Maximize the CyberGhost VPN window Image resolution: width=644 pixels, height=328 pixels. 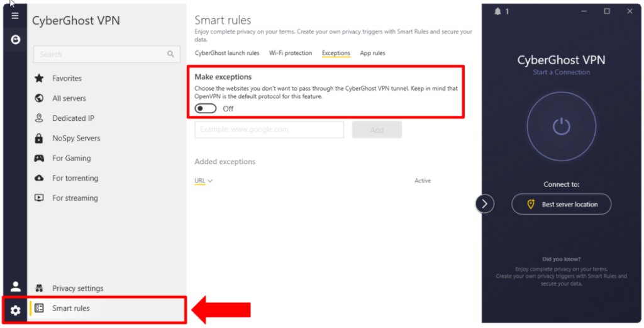click(607, 11)
